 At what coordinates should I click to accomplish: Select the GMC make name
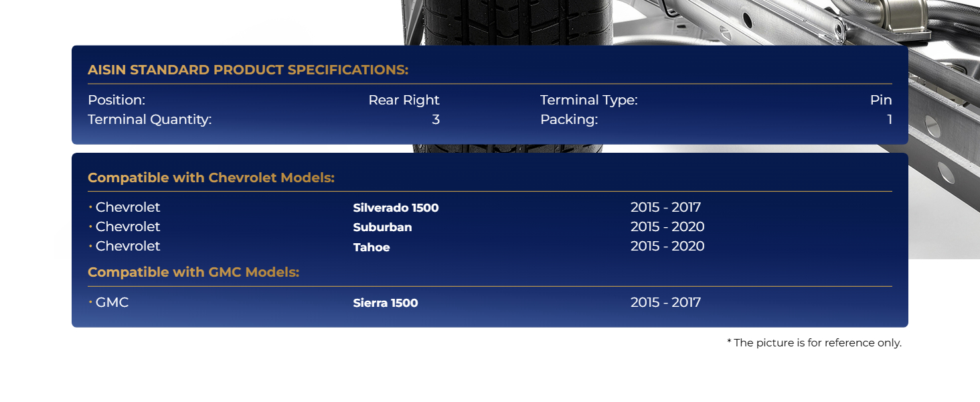[x=112, y=302]
